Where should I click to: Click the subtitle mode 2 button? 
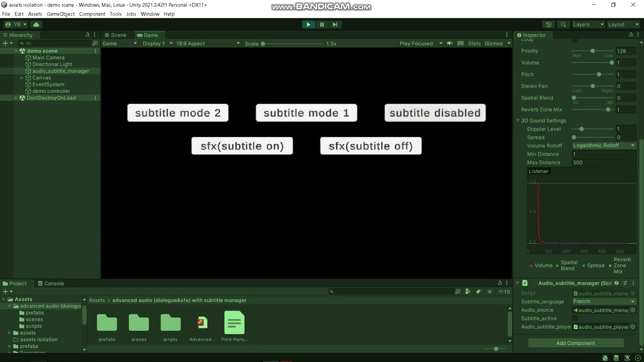(178, 113)
